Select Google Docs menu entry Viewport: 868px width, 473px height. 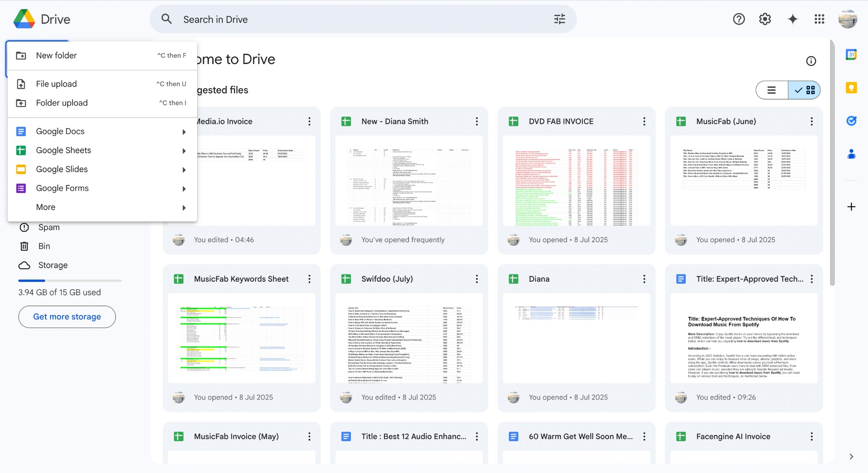click(102, 132)
